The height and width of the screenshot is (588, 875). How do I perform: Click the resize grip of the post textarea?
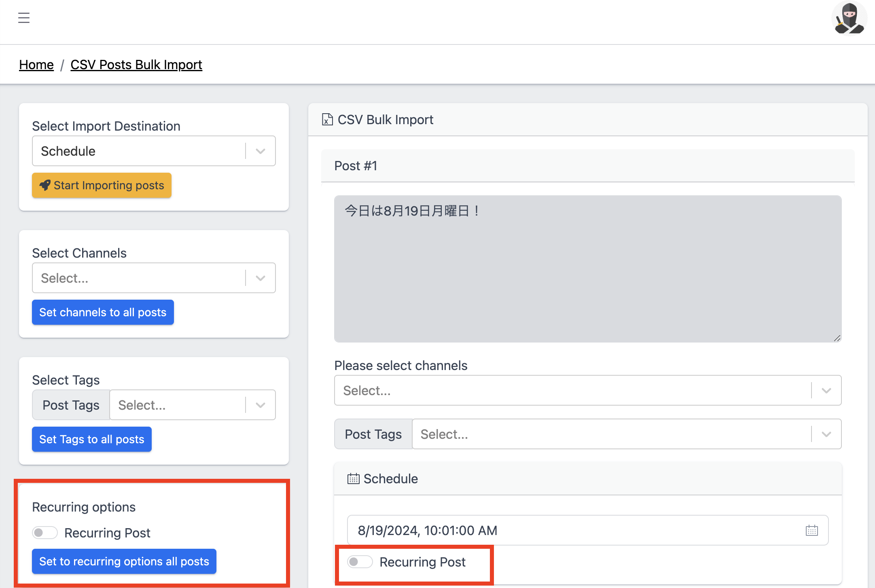tap(837, 338)
